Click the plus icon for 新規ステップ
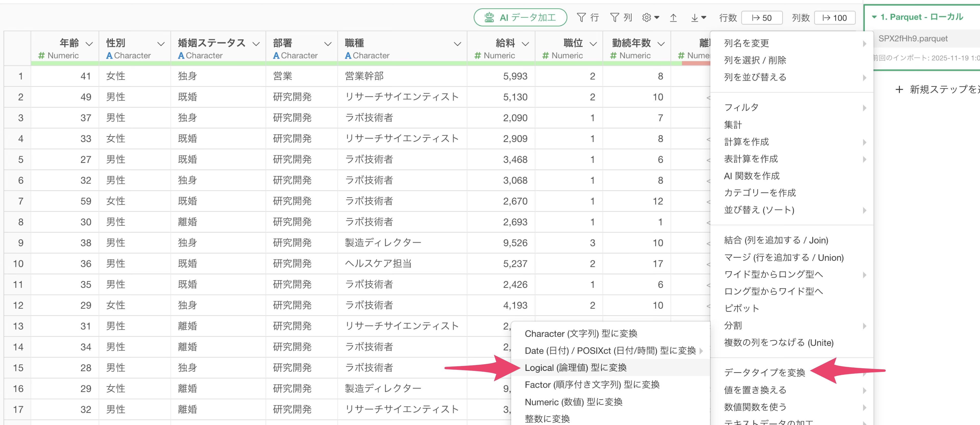Screen dimensions: 980x425 [x=899, y=89]
